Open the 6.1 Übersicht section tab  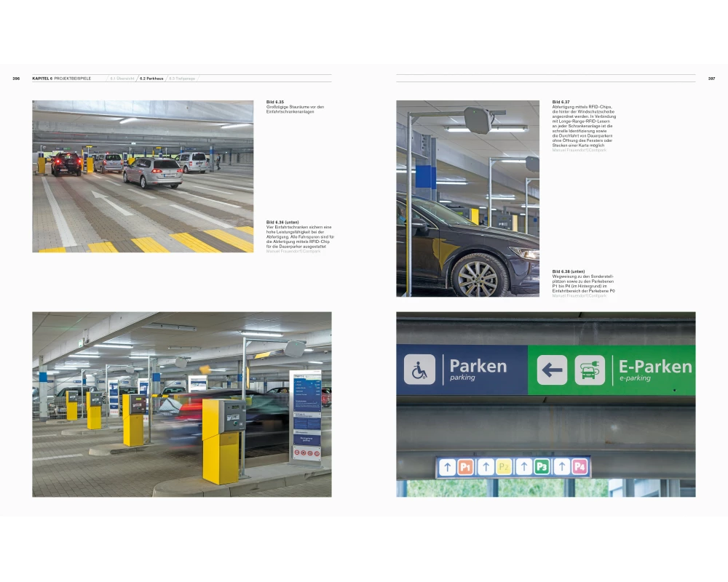[x=122, y=78]
